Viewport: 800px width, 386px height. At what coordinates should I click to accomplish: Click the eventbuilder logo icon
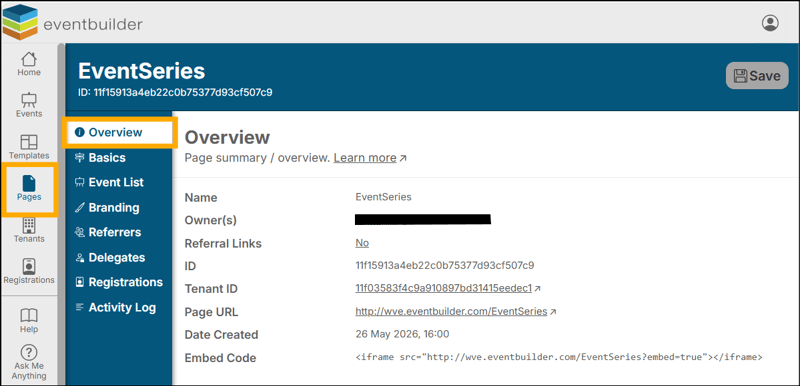pyautogui.click(x=20, y=21)
